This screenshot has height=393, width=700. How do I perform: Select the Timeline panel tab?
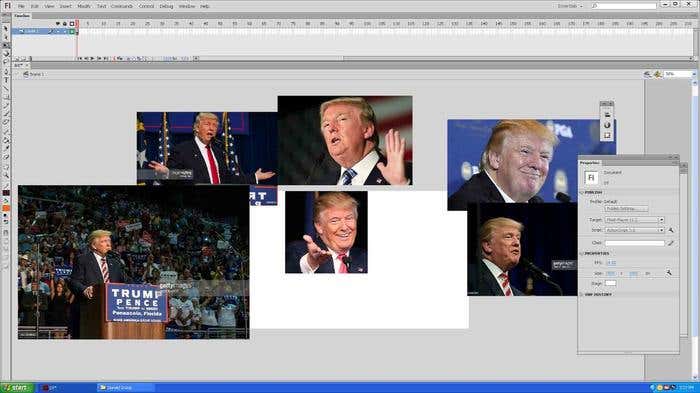coord(21,16)
